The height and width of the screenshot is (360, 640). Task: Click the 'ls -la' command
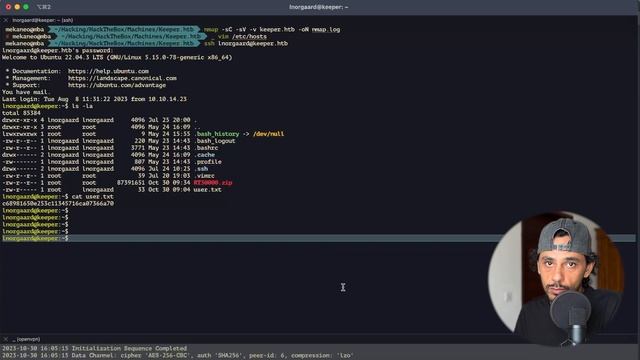[x=82, y=106]
